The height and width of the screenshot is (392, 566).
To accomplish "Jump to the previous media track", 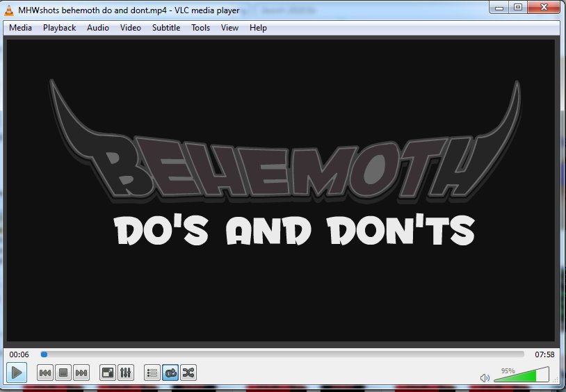I will (x=45, y=373).
